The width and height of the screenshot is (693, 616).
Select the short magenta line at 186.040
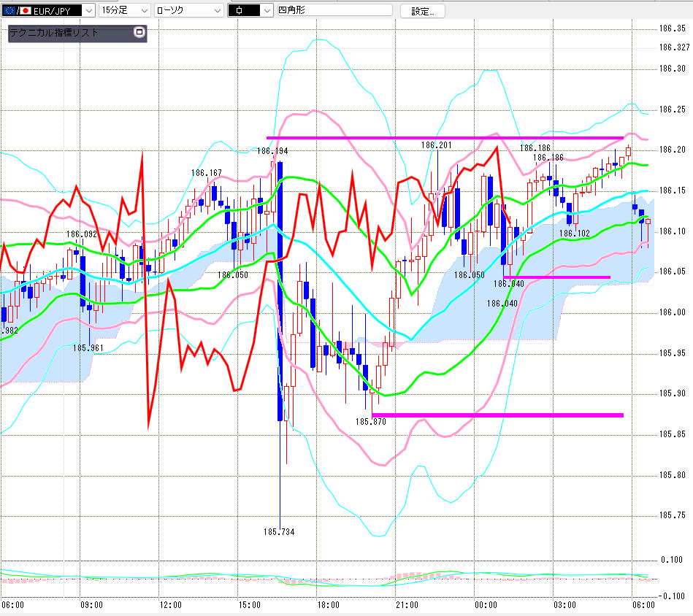(x=557, y=277)
